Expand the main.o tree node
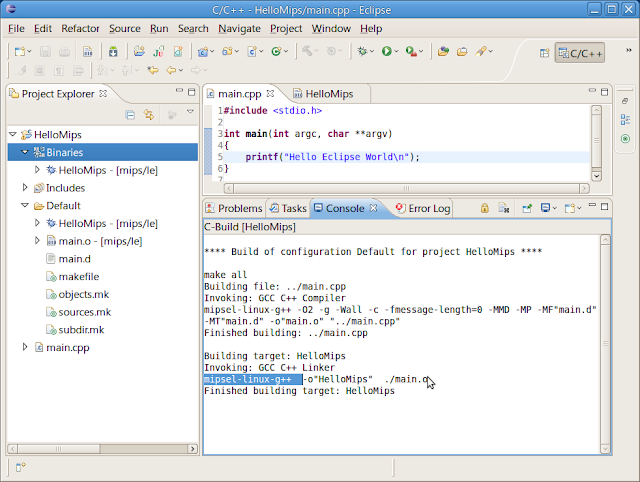This screenshot has height=482, width=640. coord(37,241)
